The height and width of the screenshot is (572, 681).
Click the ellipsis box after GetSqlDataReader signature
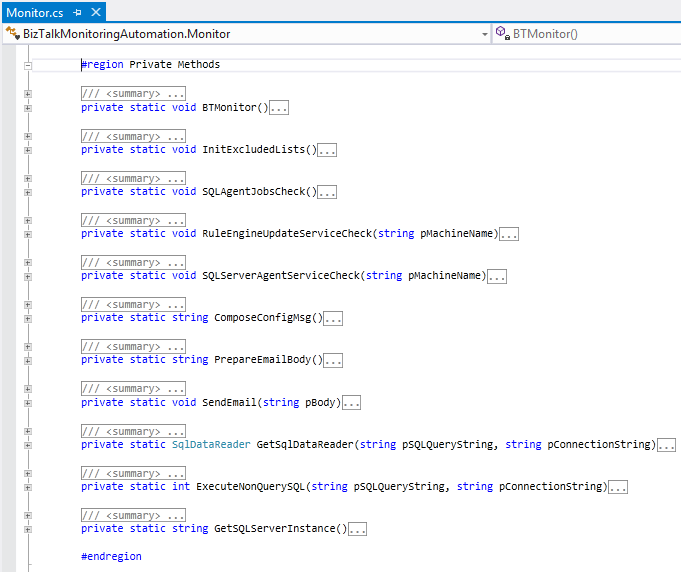click(666, 445)
